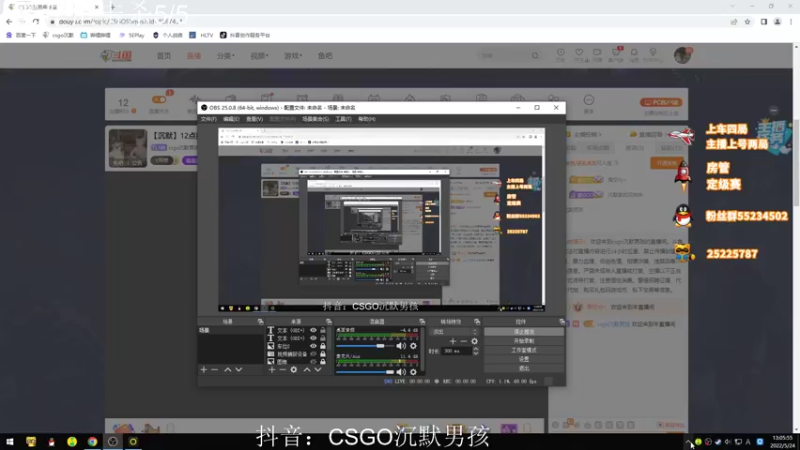Pop out the Audio Mixer dock icon
Screen dimensions: 800x450
(422, 321)
